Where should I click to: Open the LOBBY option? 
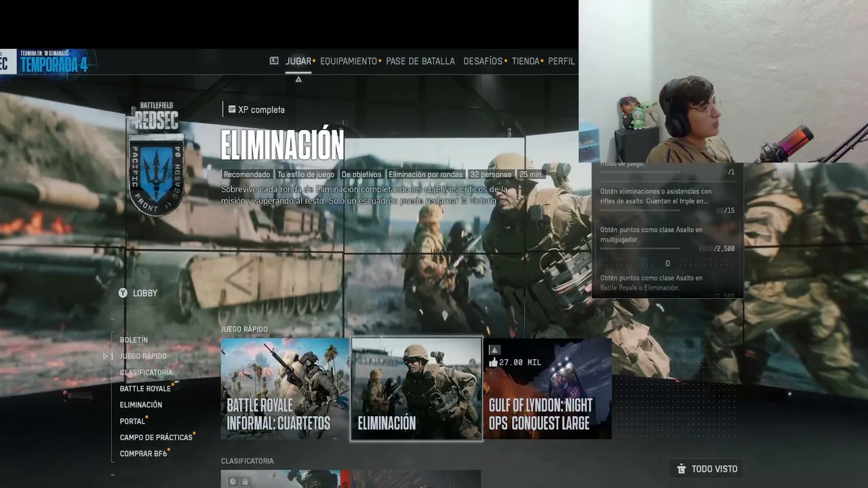click(x=145, y=293)
